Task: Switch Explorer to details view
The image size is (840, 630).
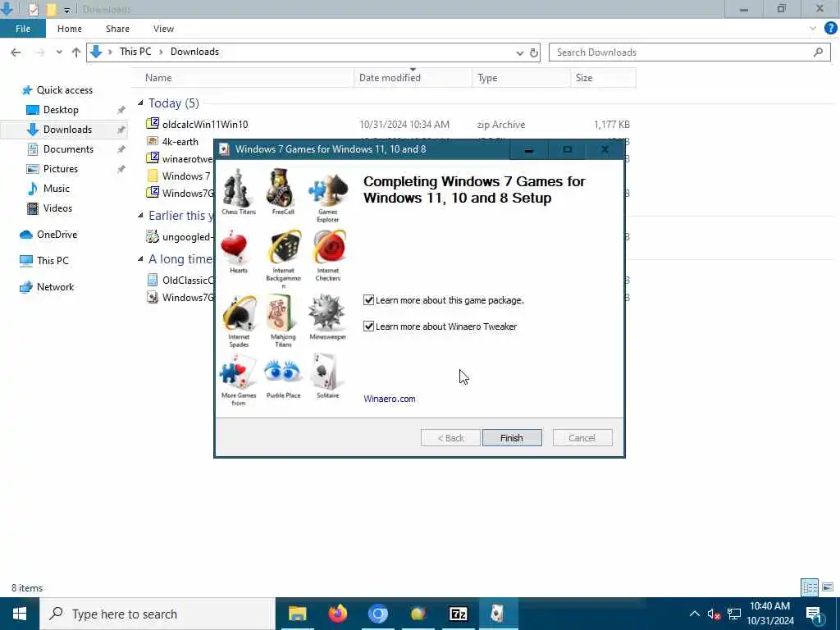Action: (810, 587)
